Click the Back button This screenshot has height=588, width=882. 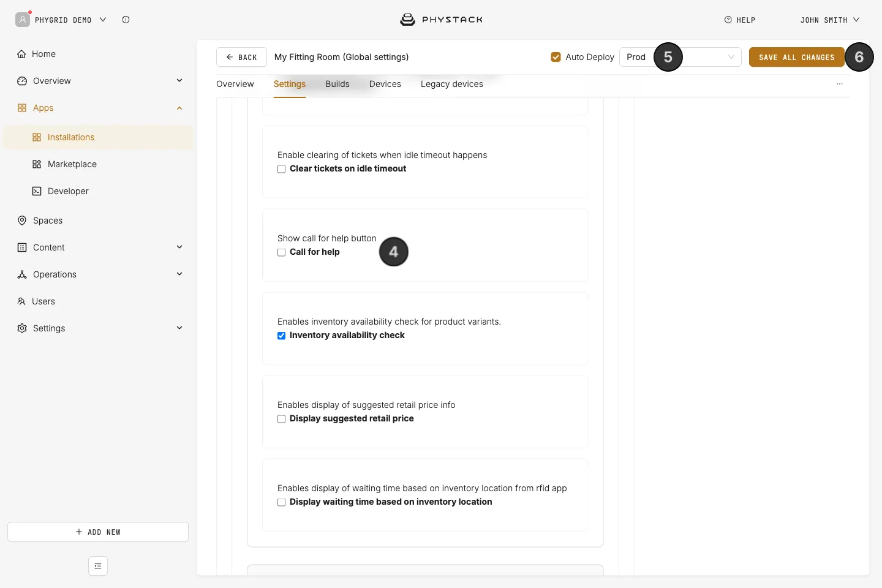pos(241,57)
